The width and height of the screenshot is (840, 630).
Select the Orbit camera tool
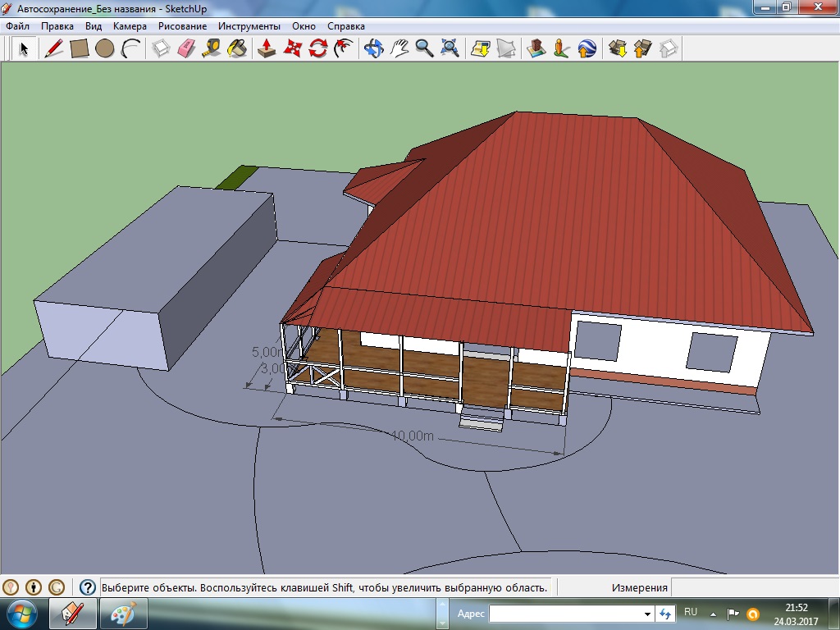coord(374,48)
